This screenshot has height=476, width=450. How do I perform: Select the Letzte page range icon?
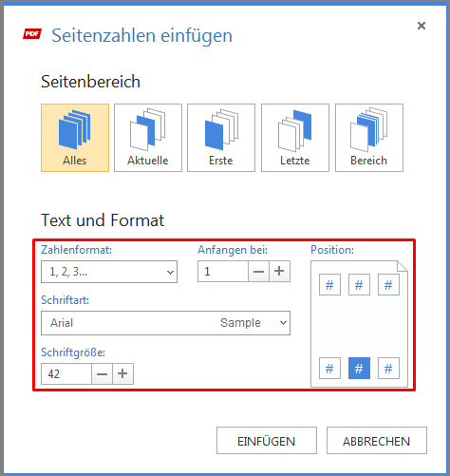coord(295,138)
